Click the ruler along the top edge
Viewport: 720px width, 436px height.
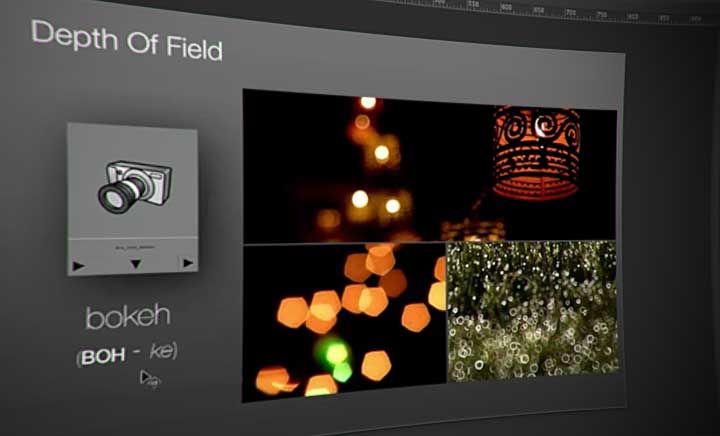(x=546, y=11)
